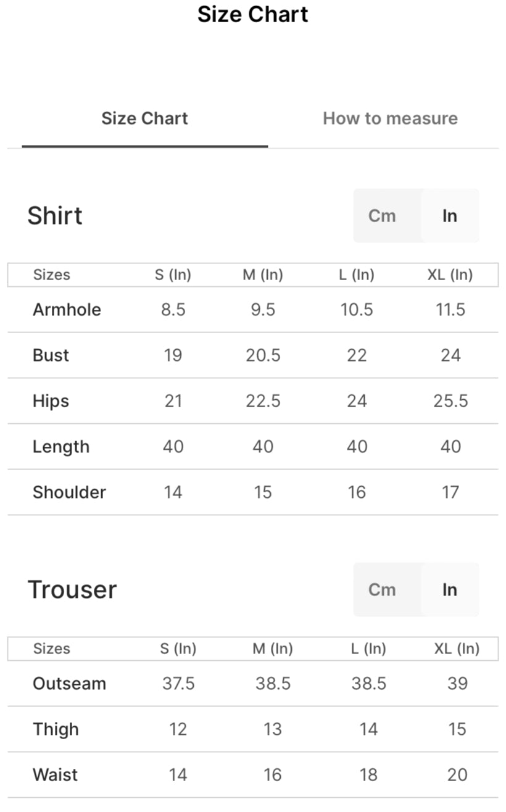Switch to the How to measure tab
This screenshot has height=812, width=506.
[x=390, y=118]
